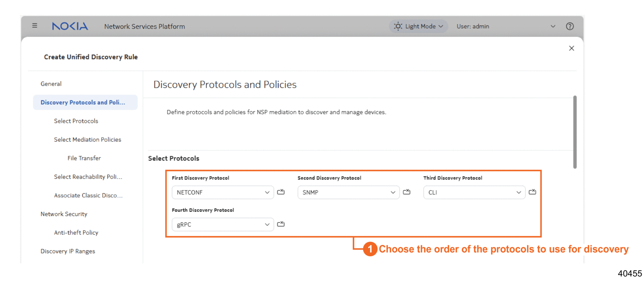Clear the Fourth Discovery Protocol selection
Screen dimensions: 644x281
281,224
